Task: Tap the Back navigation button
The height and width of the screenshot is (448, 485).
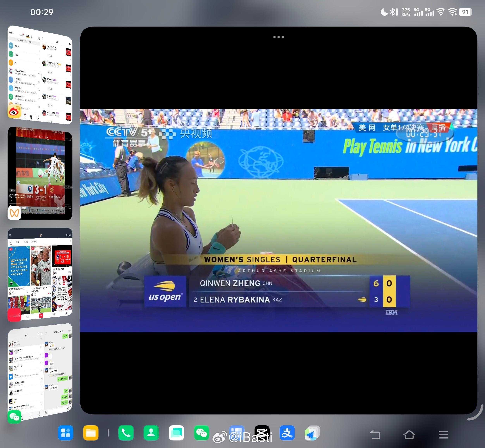Action: click(375, 435)
